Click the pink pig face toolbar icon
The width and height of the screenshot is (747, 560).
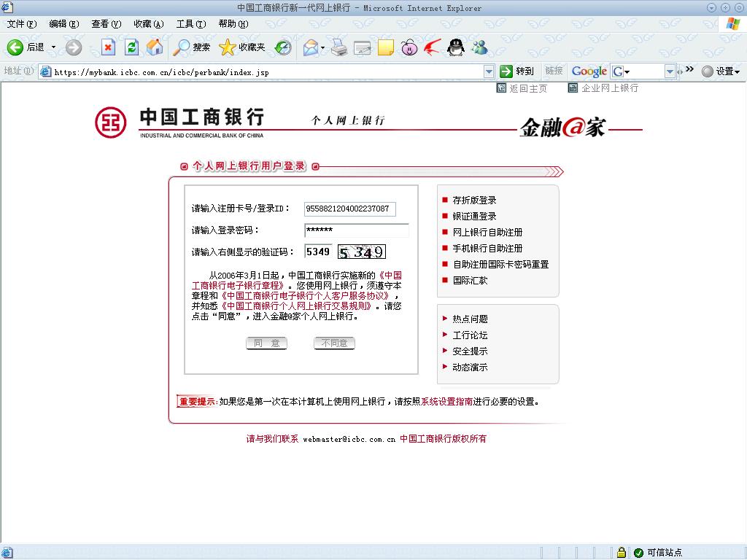click(x=409, y=47)
